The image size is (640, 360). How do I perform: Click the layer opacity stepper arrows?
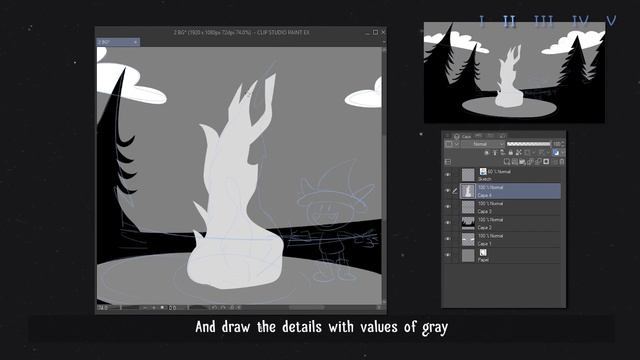pos(563,144)
